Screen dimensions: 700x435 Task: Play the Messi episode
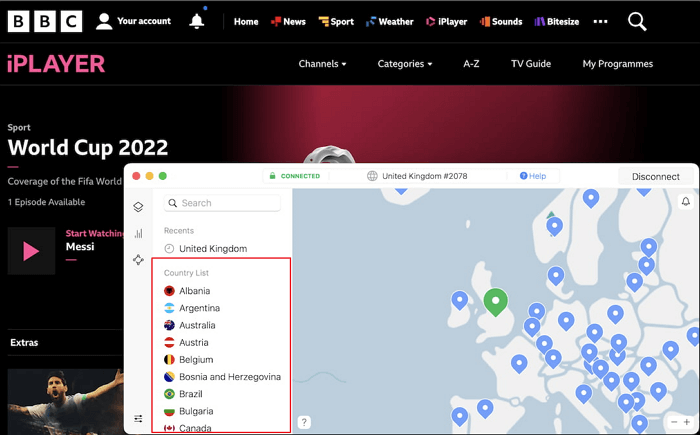coord(31,251)
